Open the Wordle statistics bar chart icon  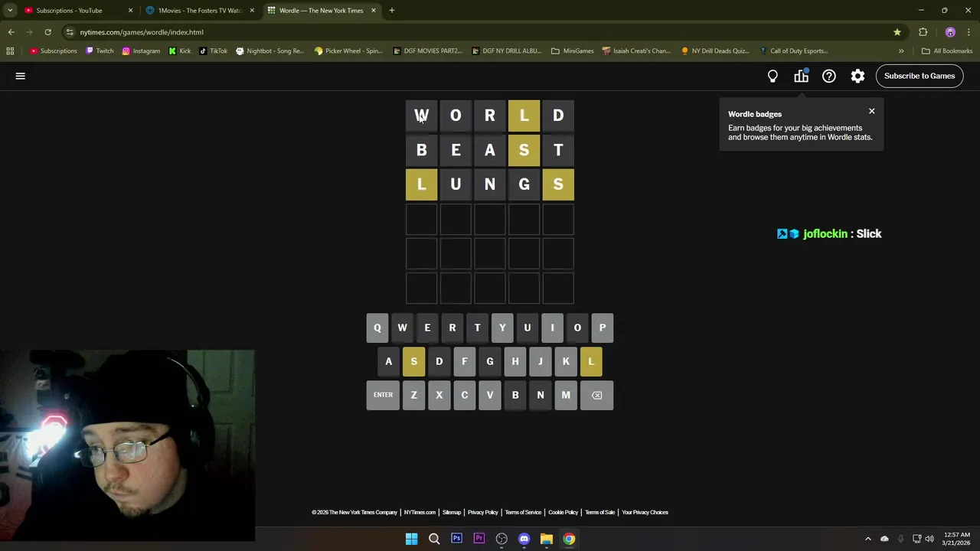coord(801,76)
